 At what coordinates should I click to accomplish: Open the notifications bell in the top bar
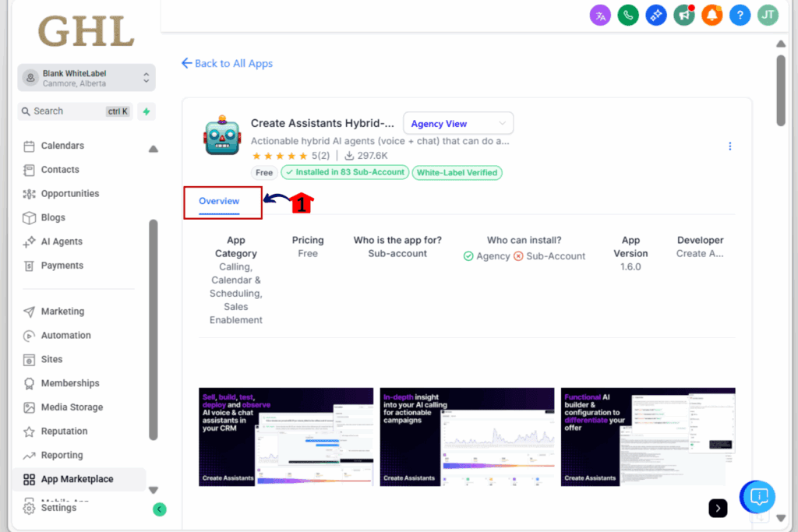pos(711,15)
